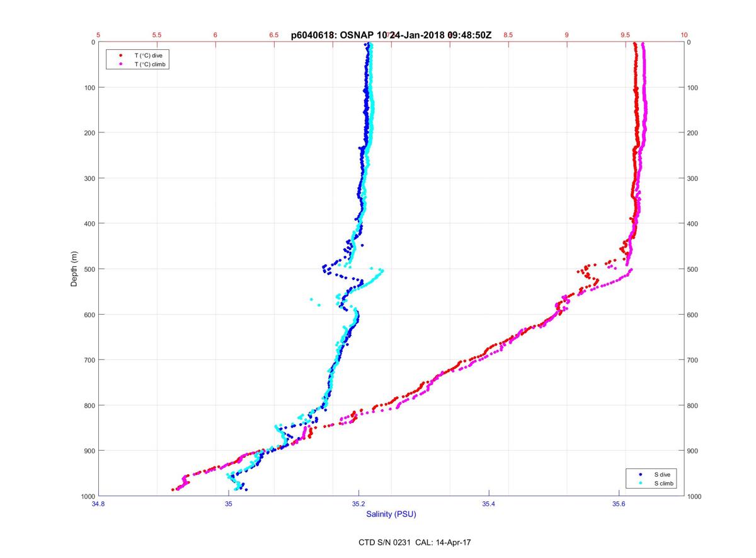Click the red marker in the temperature legend
This screenshot has width=756, height=558.
pyautogui.click(x=120, y=55)
